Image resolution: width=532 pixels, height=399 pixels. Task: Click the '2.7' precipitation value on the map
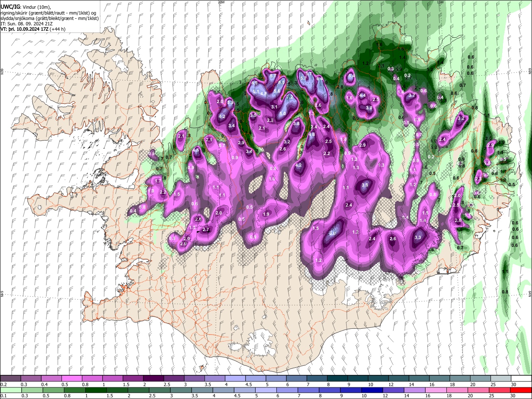pyautogui.click(x=206, y=229)
